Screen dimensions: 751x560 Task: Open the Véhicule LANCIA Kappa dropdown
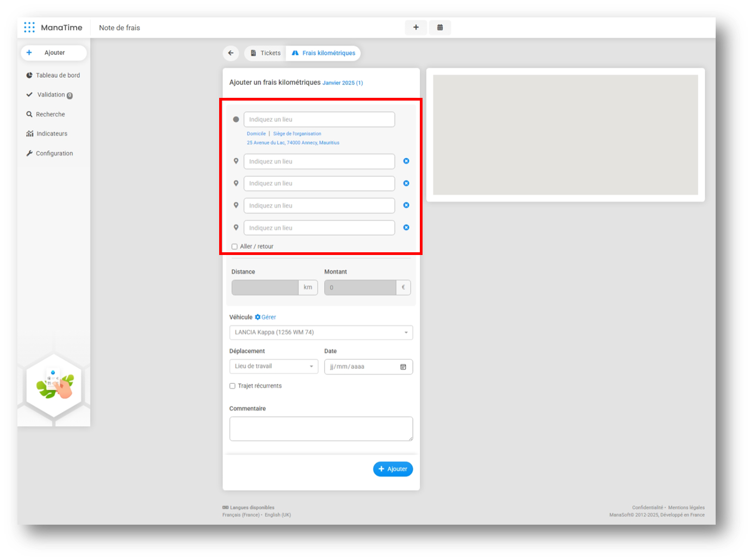pos(321,332)
